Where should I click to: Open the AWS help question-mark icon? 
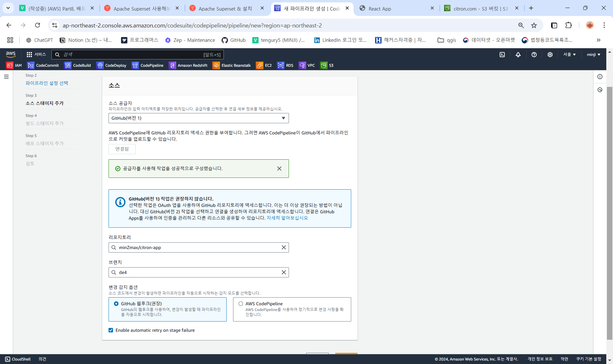point(534,55)
